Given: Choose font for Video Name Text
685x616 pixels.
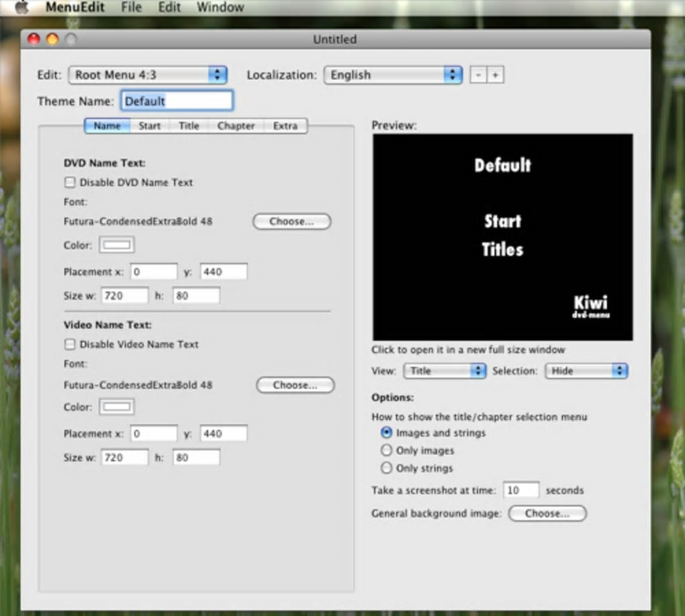Looking at the screenshot, I should coord(295,385).
